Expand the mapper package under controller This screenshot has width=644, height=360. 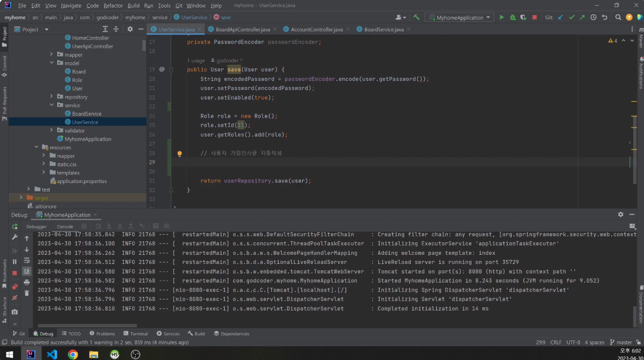tap(52, 55)
